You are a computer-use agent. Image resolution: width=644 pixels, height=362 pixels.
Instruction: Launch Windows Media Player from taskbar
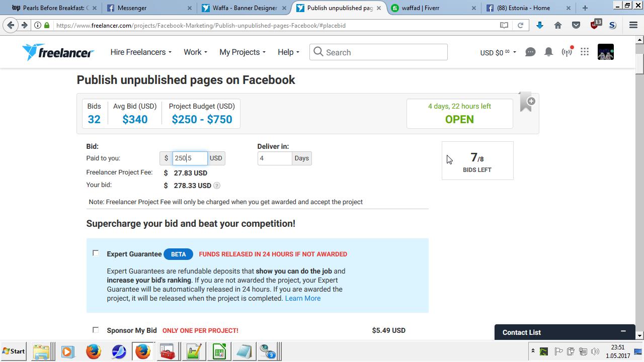pos(67,351)
